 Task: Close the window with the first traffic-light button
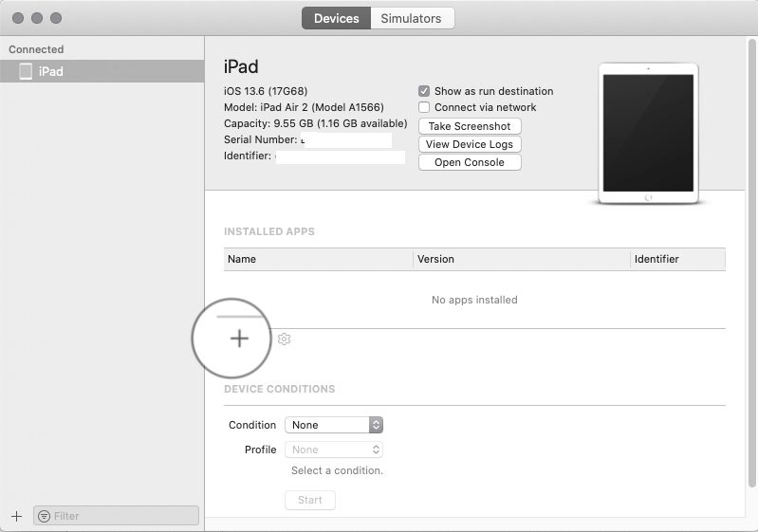pos(18,18)
